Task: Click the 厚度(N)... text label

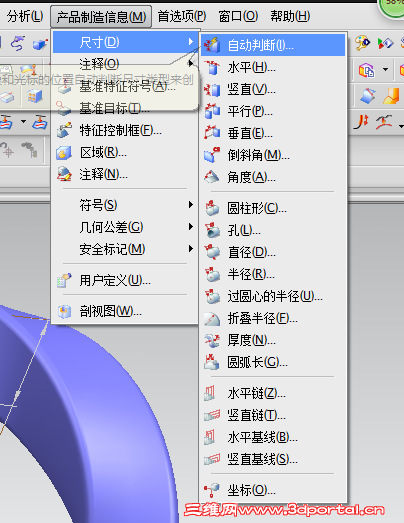Action: click(x=252, y=340)
